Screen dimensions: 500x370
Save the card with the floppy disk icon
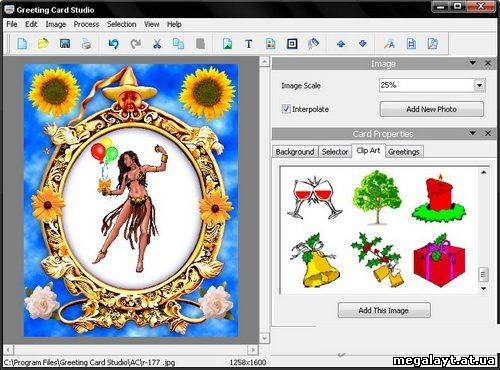coord(65,44)
